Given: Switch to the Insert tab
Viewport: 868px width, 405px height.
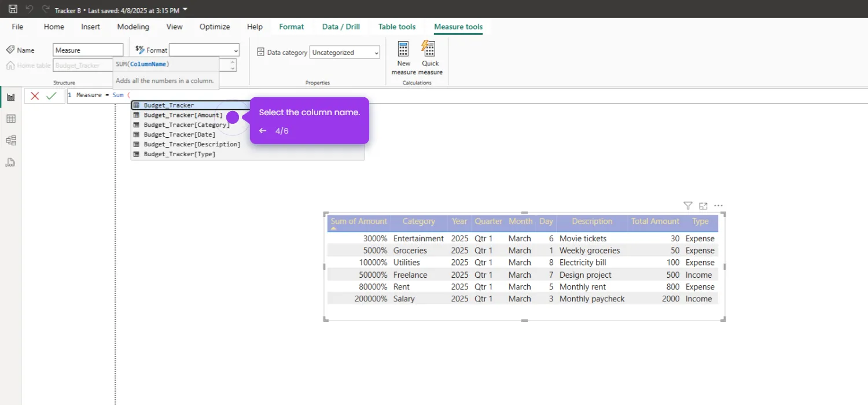Looking at the screenshot, I should [x=90, y=27].
